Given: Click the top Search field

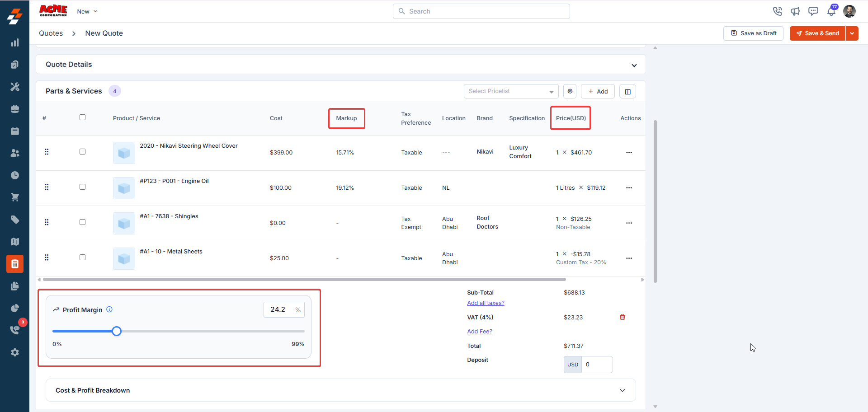Looking at the screenshot, I should [x=481, y=11].
